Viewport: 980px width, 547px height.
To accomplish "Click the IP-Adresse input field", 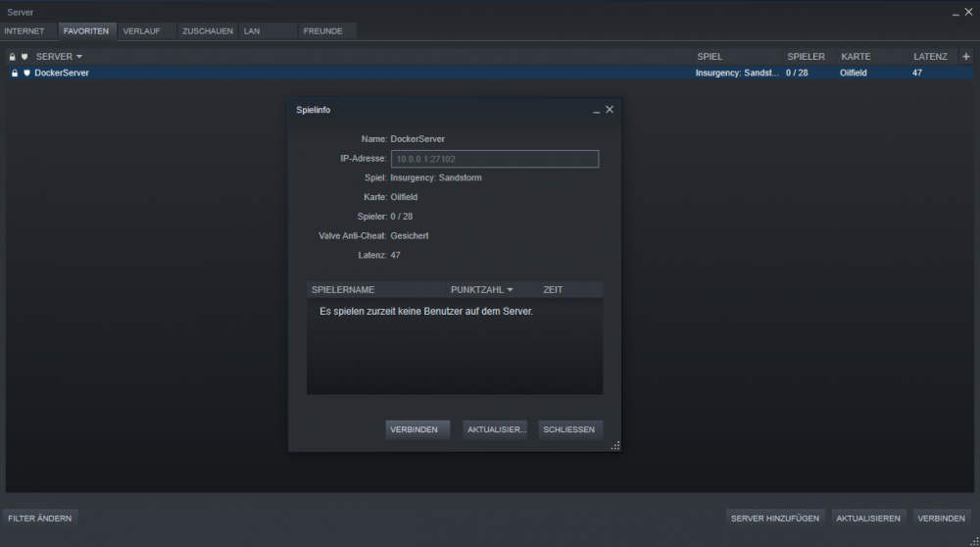I will click(x=495, y=159).
